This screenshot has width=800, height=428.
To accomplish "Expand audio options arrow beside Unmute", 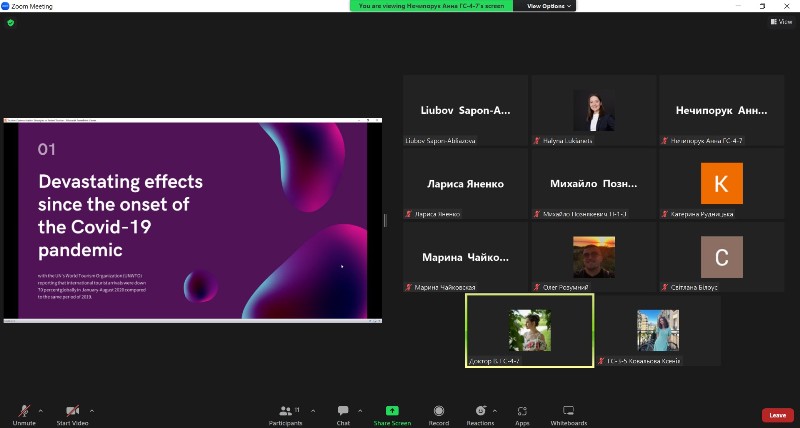I will [x=40, y=410].
